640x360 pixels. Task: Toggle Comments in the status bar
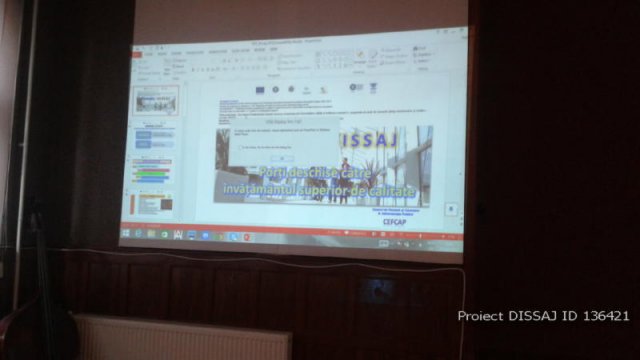click(356, 233)
